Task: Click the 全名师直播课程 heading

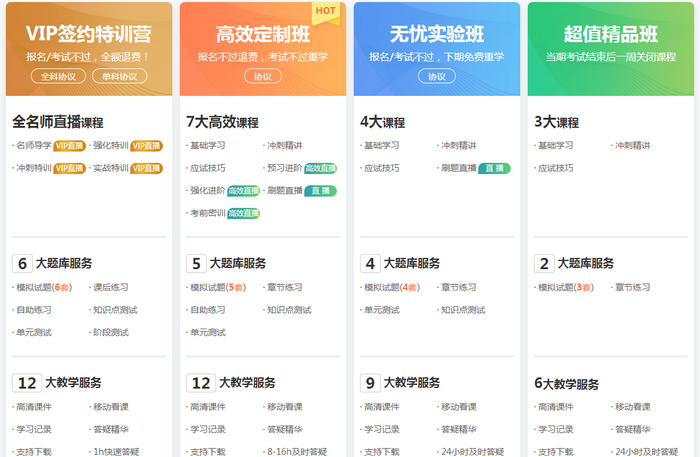Action: pyautogui.click(x=58, y=122)
